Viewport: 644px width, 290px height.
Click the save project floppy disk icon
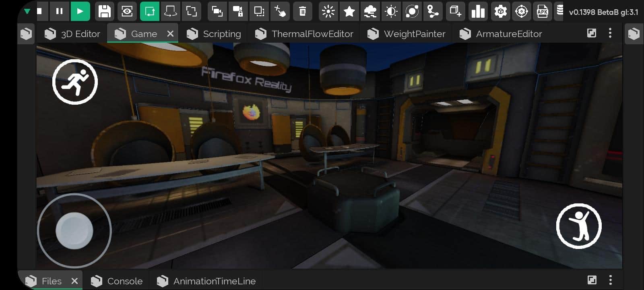tap(105, 11)
